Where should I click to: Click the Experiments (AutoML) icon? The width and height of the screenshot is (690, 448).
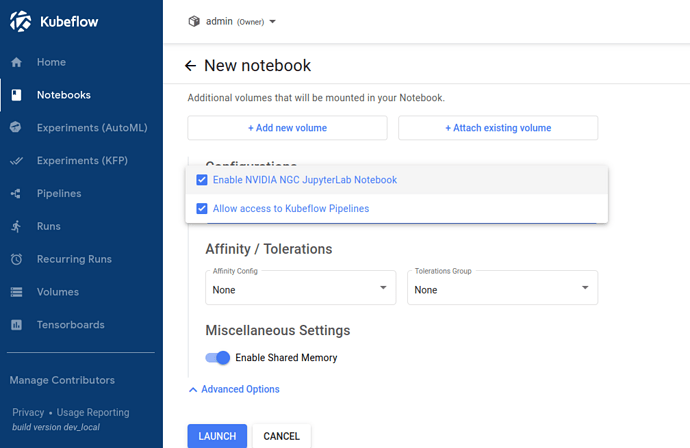tap(16, 127)
